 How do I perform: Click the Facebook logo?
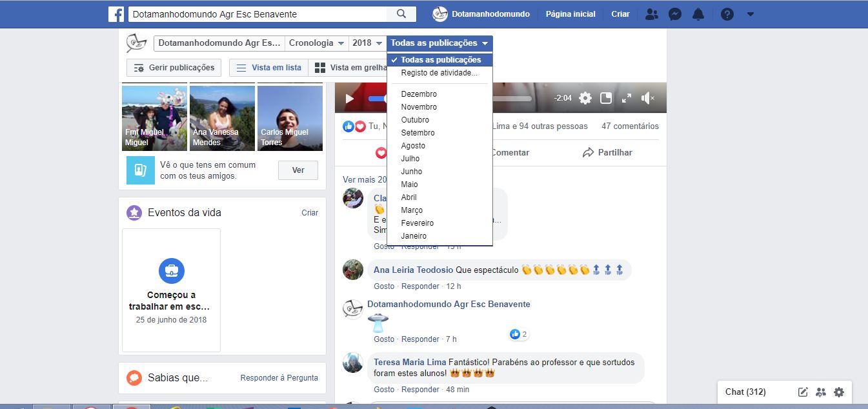click(116, 14)
